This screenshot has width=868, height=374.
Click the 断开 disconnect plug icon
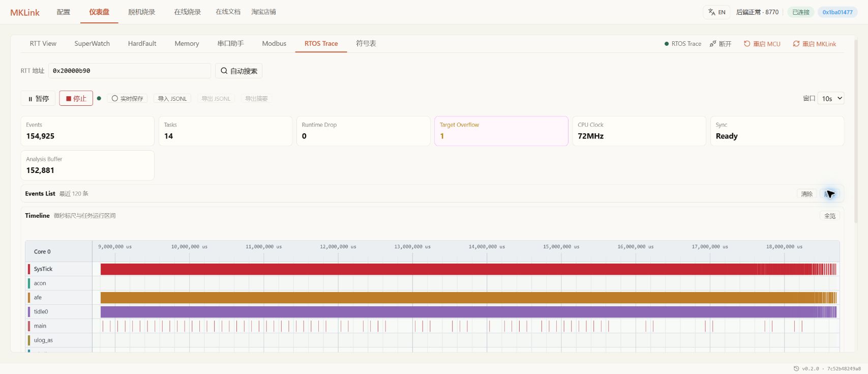click(713, 44)
